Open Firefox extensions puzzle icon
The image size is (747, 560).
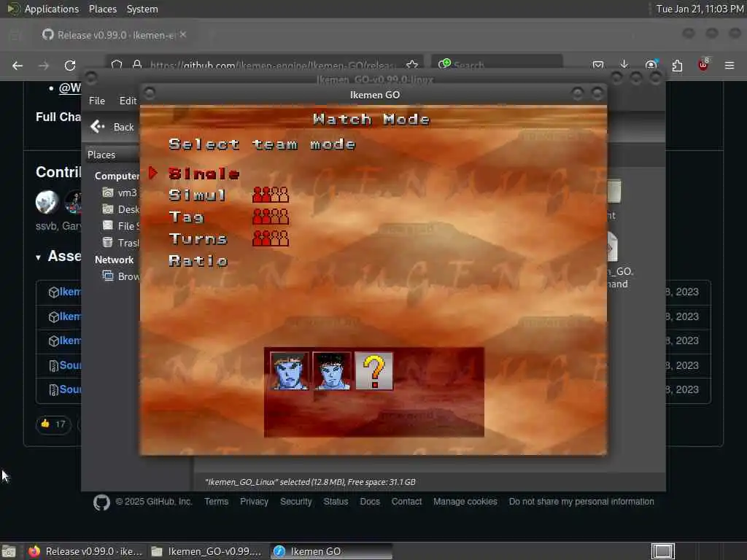coord(677,65)
